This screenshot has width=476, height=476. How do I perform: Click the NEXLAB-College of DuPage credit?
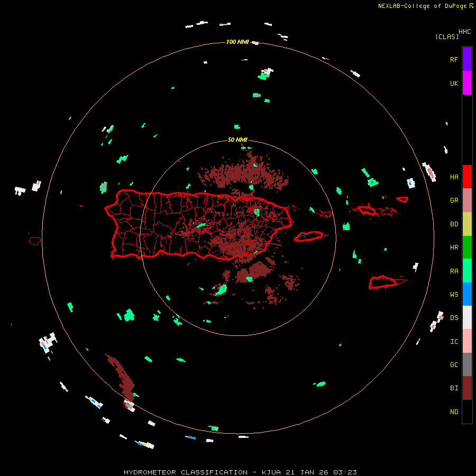(425, 6)
